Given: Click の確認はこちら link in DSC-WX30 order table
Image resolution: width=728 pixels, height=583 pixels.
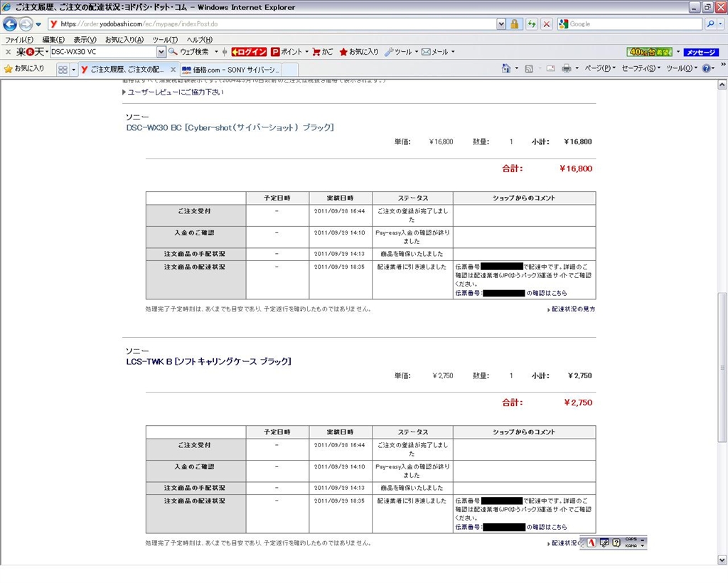Looking at the screenshot, I should point(547,294).
